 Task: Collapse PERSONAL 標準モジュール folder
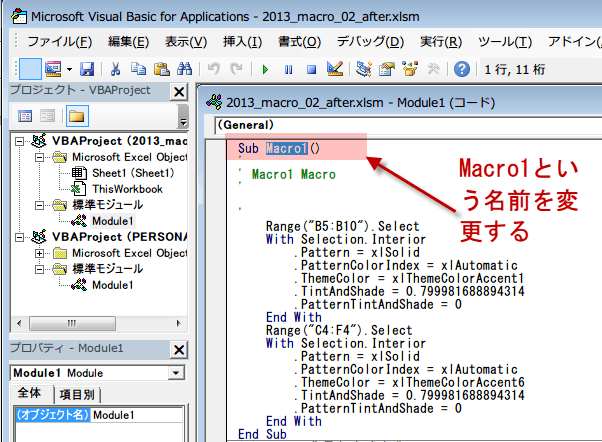(x=39, y=270)
